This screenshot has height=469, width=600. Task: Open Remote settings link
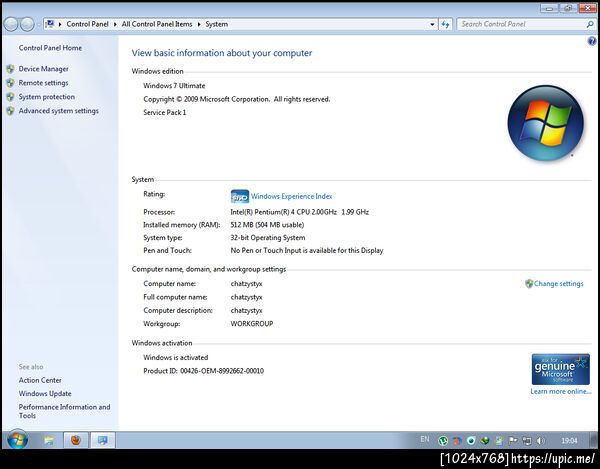[43, 83]
